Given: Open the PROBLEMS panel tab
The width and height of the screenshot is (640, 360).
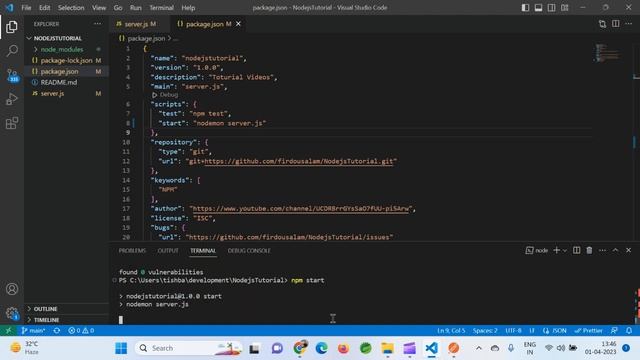Looking at the screenshot, I should point(132,251).
